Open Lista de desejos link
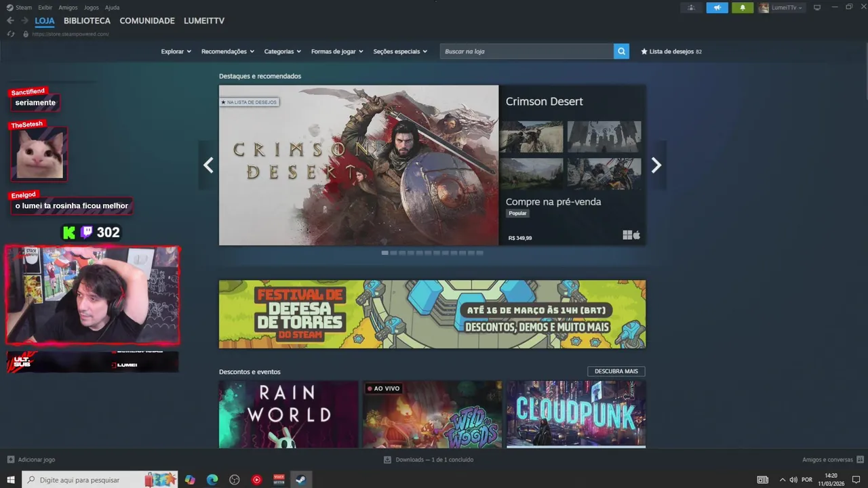The height and width of the screenshot is (488, 868). point(671,52)
